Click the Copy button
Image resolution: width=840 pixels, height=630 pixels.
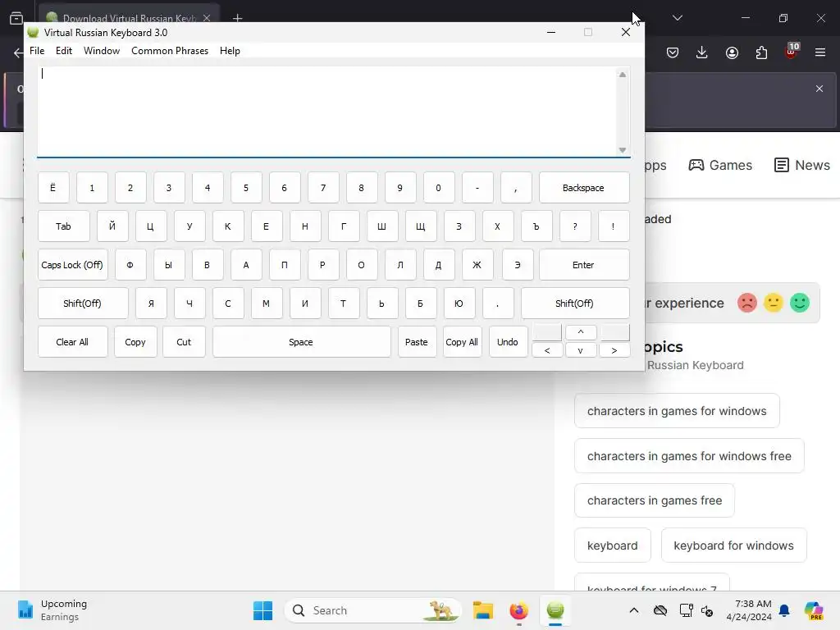pos(135,342)
